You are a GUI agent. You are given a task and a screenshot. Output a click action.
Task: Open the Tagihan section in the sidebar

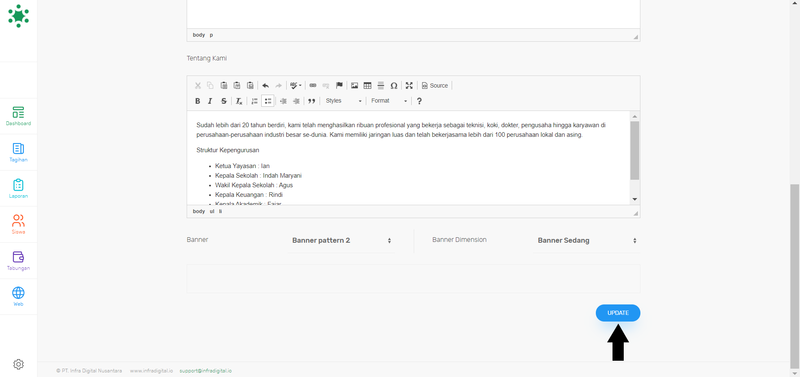[18, 153]
